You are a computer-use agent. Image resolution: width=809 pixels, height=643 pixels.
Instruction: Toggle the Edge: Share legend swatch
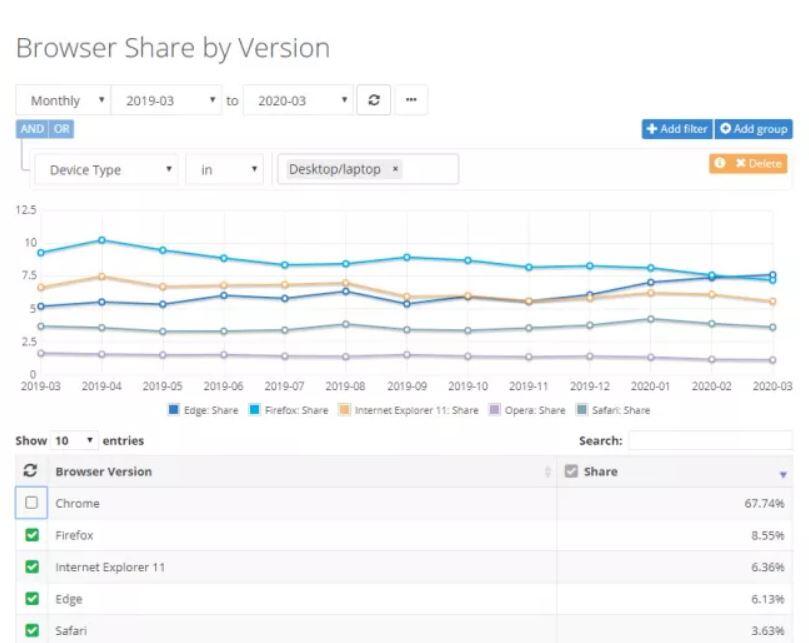click(175, 410)
